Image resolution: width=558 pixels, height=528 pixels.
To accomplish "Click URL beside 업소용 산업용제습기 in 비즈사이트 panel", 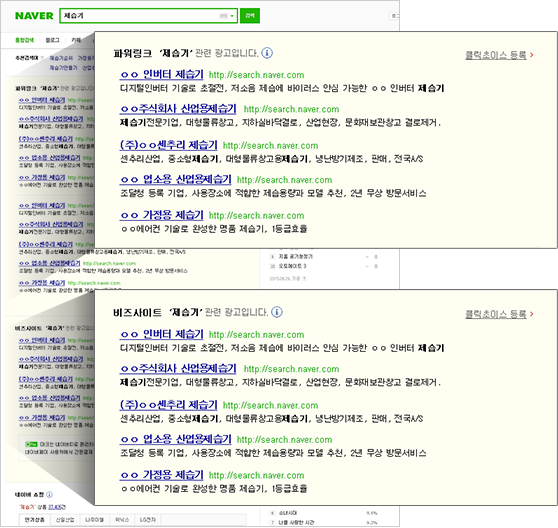I will pos(284,440).
